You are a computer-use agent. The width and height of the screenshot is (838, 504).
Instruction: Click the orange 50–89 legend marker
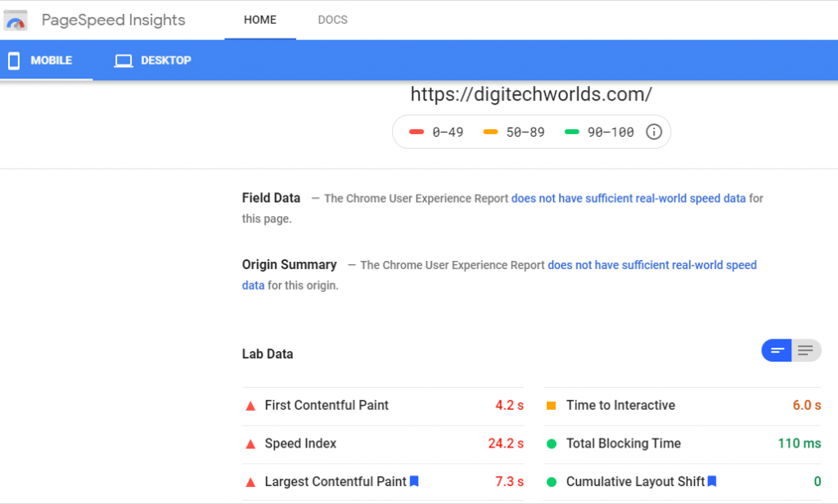(490, 132)
